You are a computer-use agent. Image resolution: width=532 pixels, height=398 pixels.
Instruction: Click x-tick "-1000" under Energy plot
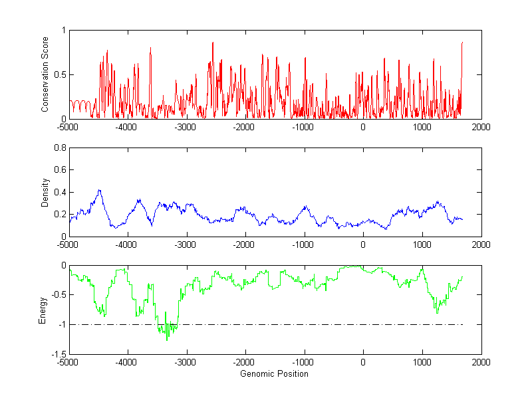click(303, 362)
